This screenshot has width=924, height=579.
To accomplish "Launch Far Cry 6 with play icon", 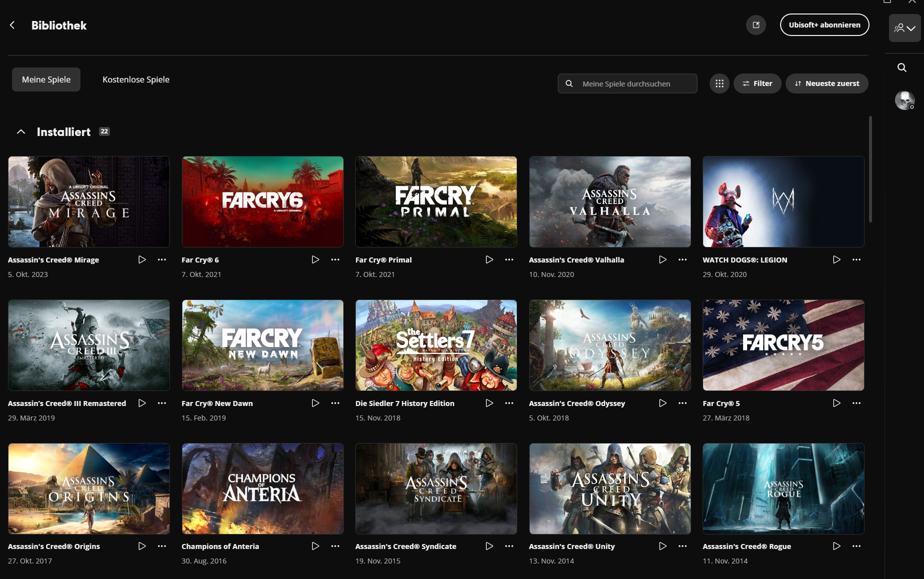I will 315,259.
